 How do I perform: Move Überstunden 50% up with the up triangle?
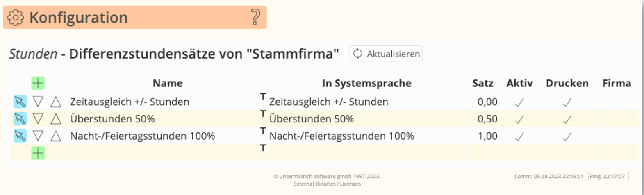56,119
